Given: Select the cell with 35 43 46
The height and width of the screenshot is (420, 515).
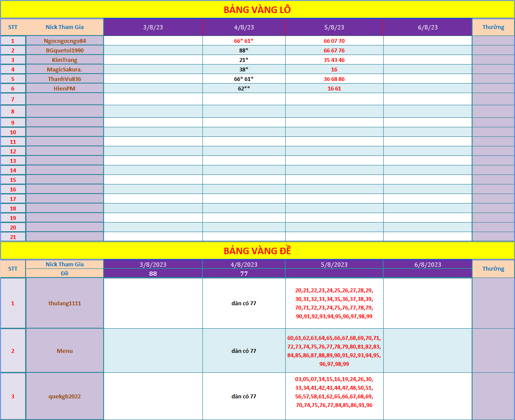Looking at the screenshot, I should (334, 60).
